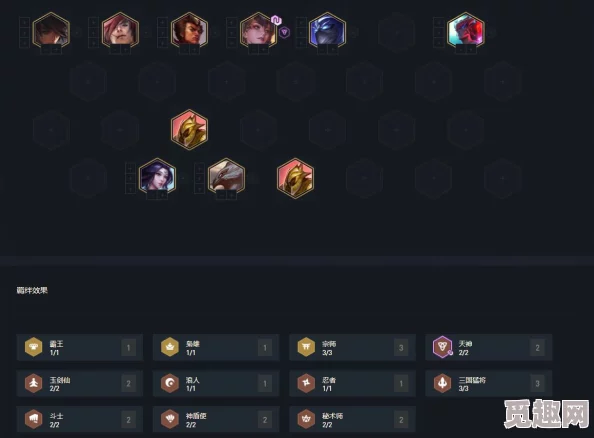Click the purple 天神 trait icon in list

pos(442,347)
